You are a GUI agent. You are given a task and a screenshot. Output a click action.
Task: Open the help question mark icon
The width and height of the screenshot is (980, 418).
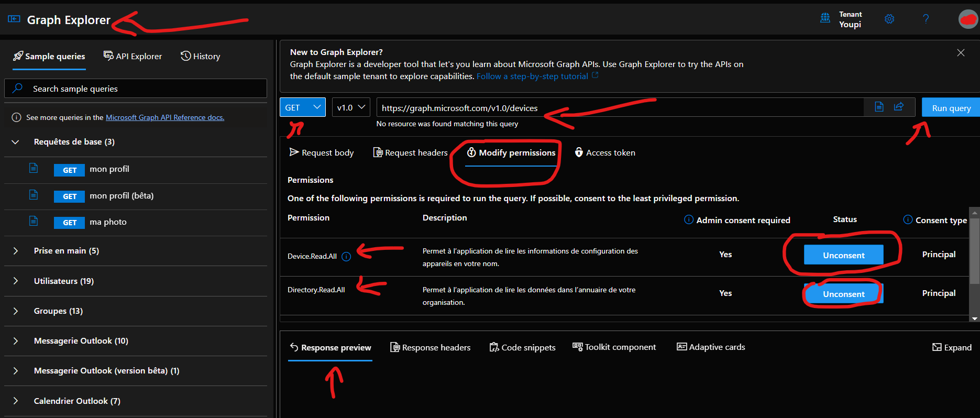coord(926,19)
